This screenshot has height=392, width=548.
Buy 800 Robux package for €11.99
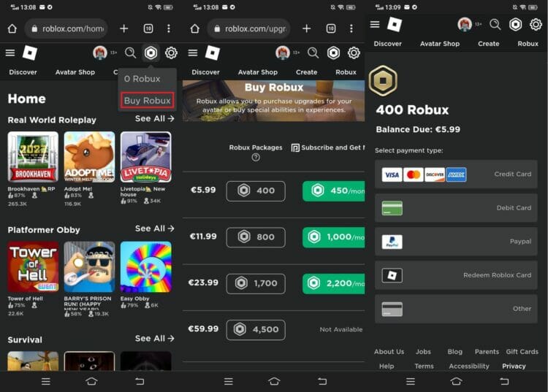point(256,237)
